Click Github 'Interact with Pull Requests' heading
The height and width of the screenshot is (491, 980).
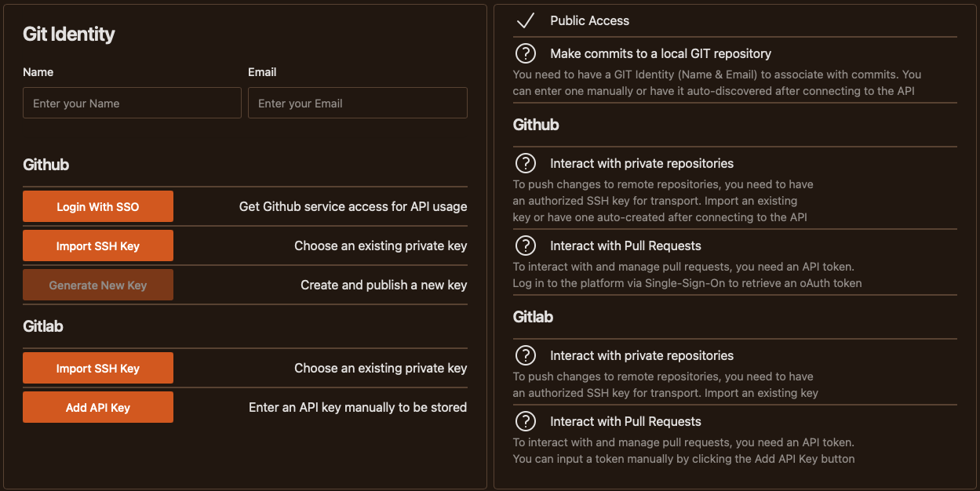pyautogui.click(x=625, y=245)
